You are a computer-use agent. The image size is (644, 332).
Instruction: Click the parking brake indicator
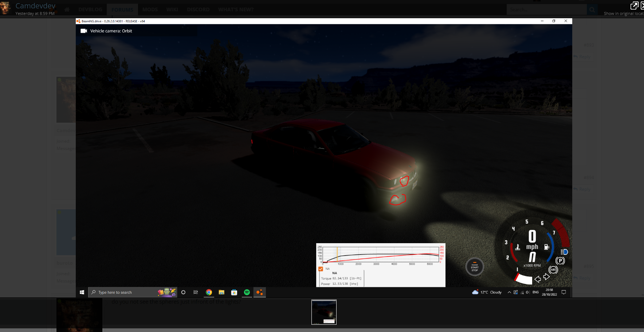click(x=560, y=261)
